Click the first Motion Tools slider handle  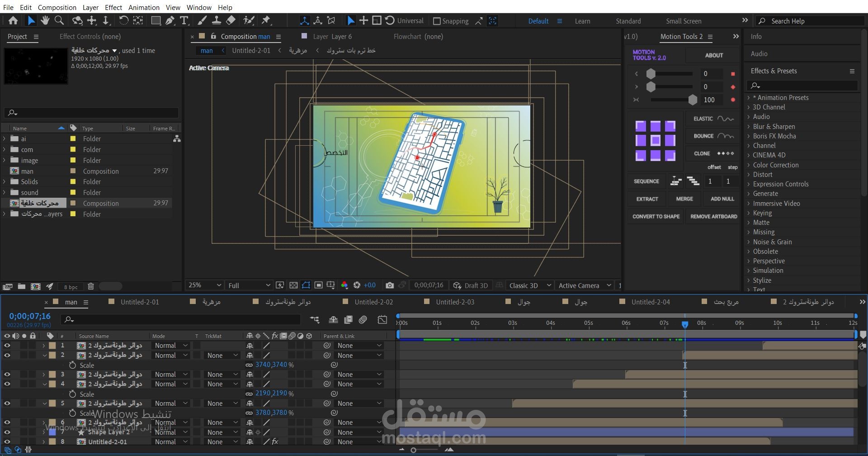click(x=651, y=74)
